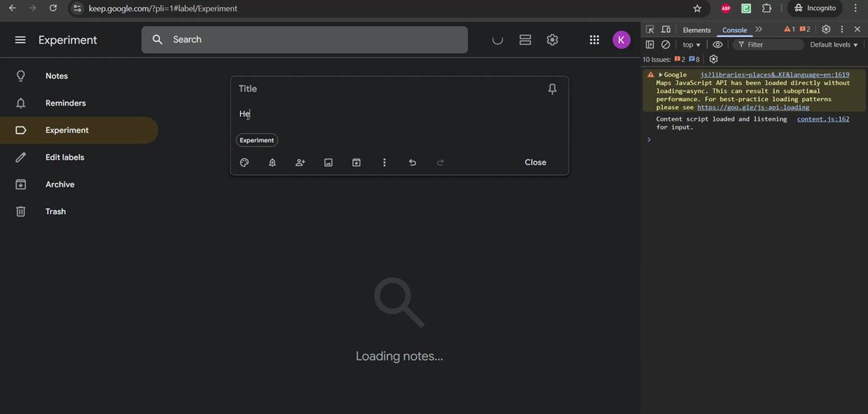Click the Redo arrow in the note toolbar
Screen dimensions: 868x414
441,163
